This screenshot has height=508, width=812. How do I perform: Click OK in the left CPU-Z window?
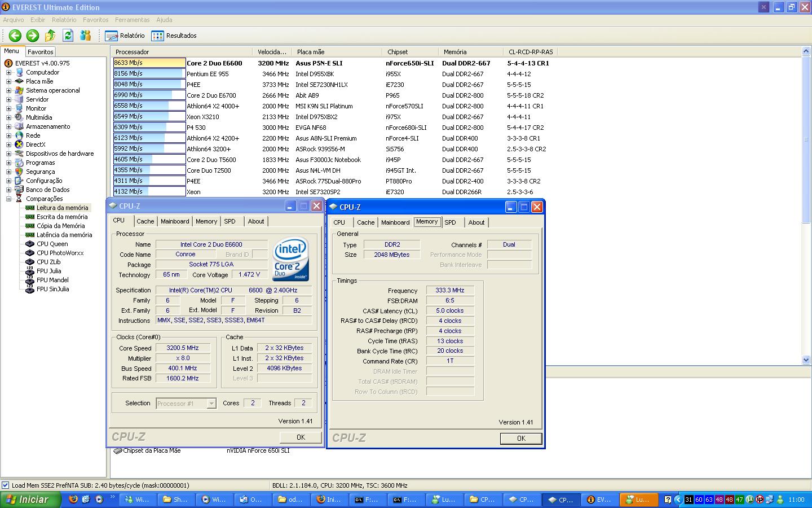click(x=301, y=437)
